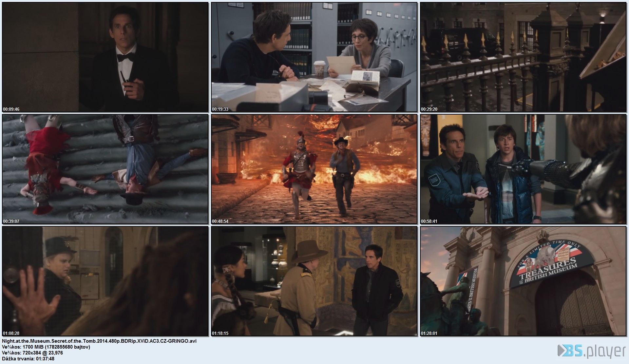The height and width of the screenshot is (364, 629).
Task: Click the British Museum banner thumbnail
Action: [523, 281]
